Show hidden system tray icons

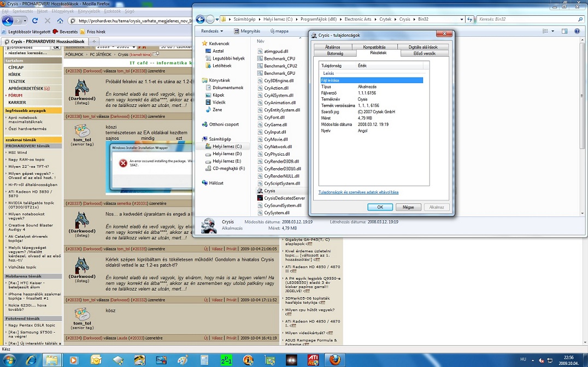click(x=532, y=360)
